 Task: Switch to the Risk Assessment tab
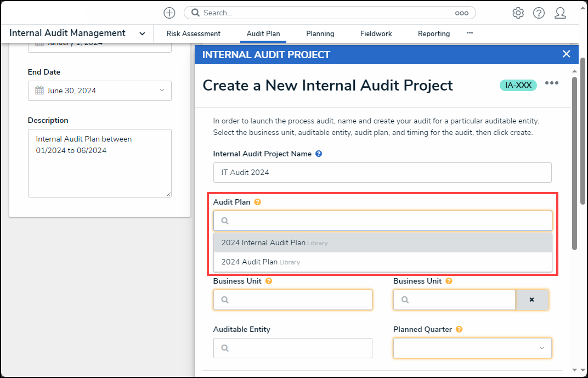(193, 33)
